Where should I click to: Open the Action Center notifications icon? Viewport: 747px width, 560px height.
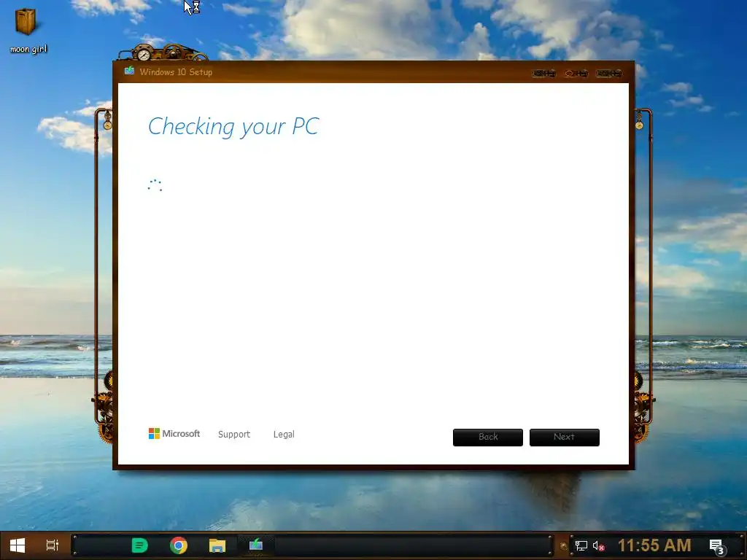point(717,546)
